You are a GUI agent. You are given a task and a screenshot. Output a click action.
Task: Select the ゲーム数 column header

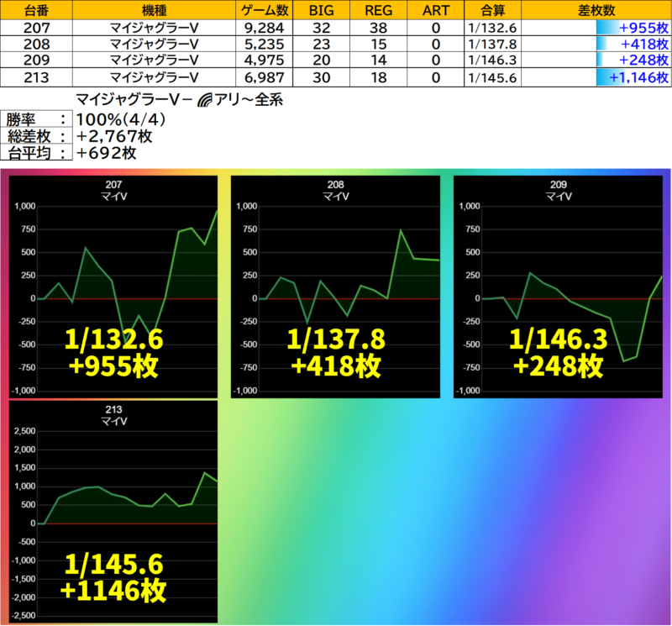(x=264, y=10)
